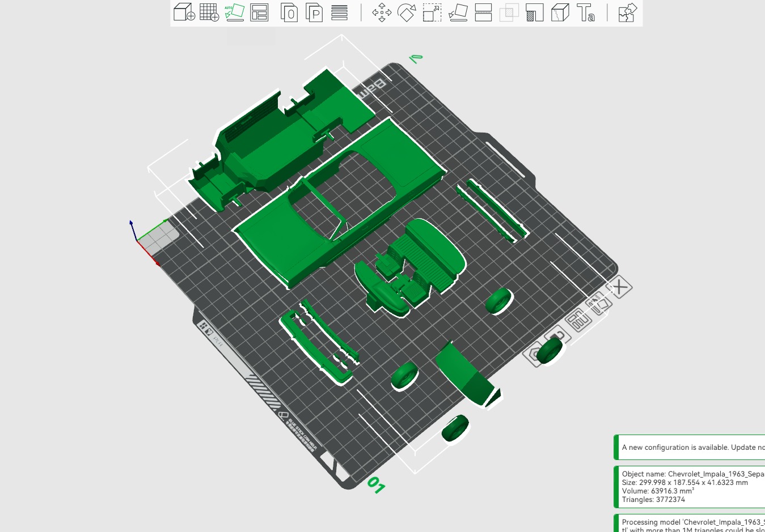Activate the Lay on face tool
Image resolution: width=765 pixels, height=532 pixels.
pos(458,12)
